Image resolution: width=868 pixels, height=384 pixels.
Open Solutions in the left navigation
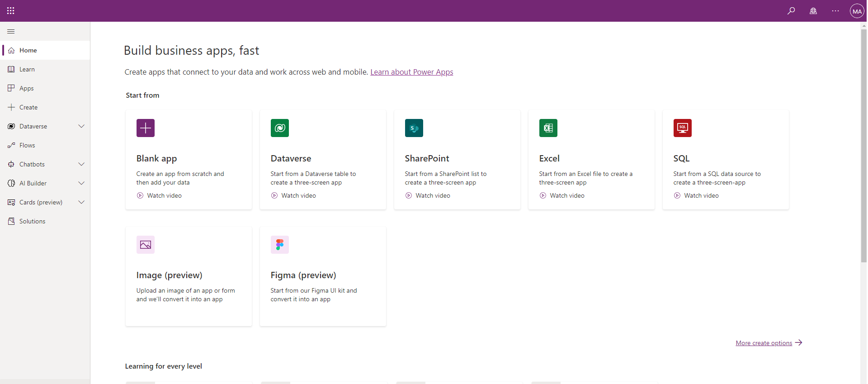tap(32, 221)
